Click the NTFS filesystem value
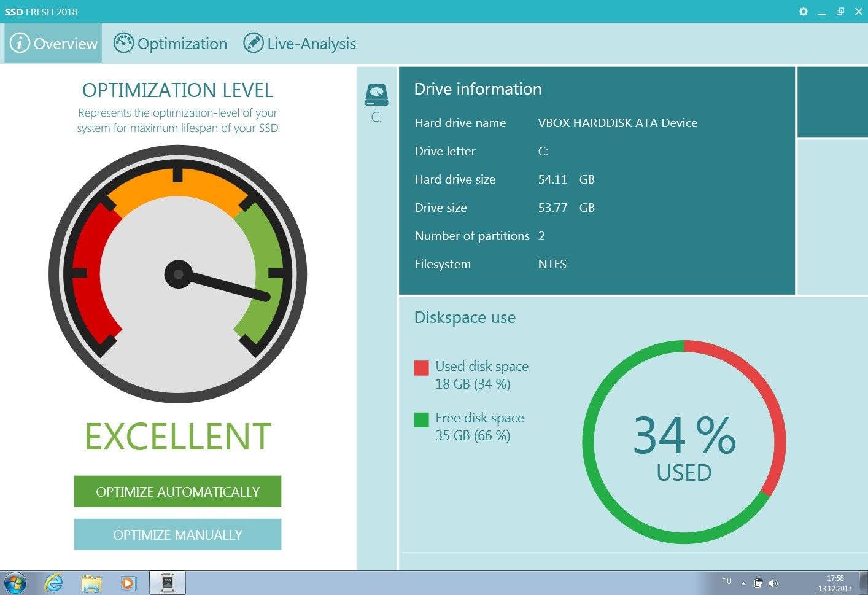 [x=552, y=264]
